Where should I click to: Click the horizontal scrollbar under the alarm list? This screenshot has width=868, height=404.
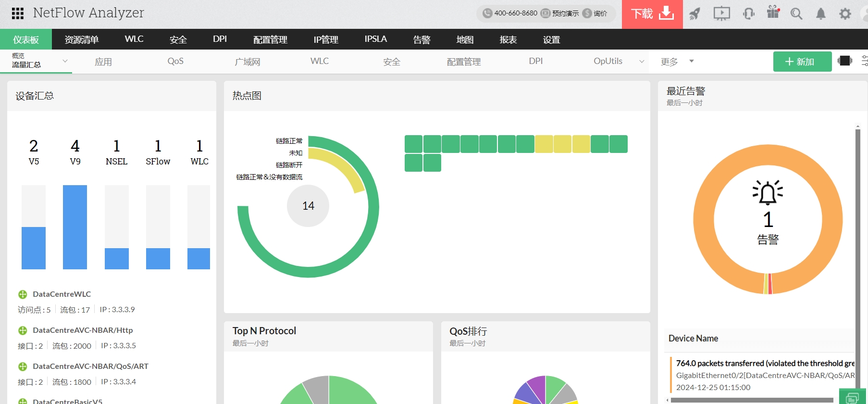tap(752, 400)
